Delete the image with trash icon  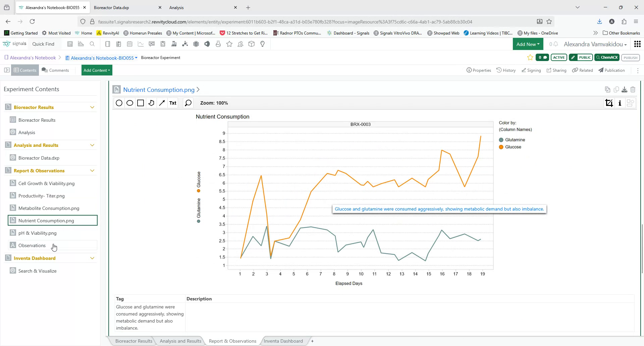pyautogui.click(x=633, y=90)
